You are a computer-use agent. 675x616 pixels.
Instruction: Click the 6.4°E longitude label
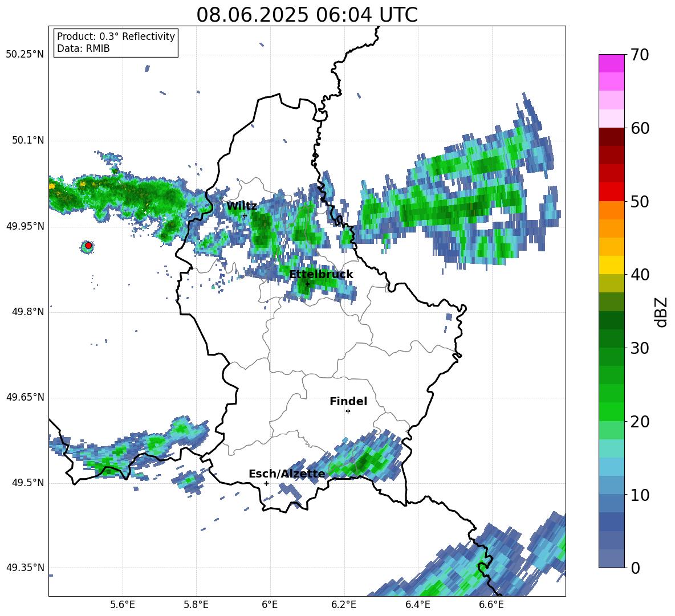pyautogui.click(x=417, y=605)
